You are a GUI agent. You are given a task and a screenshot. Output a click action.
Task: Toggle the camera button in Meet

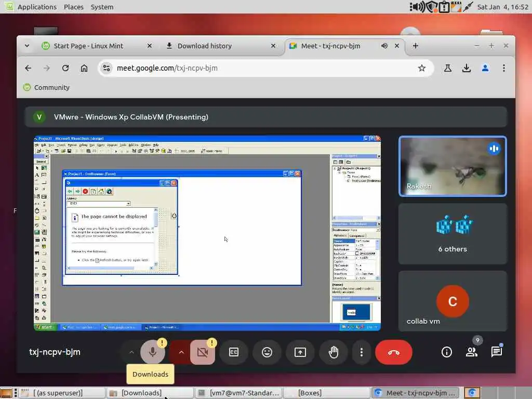pos(203,352)
